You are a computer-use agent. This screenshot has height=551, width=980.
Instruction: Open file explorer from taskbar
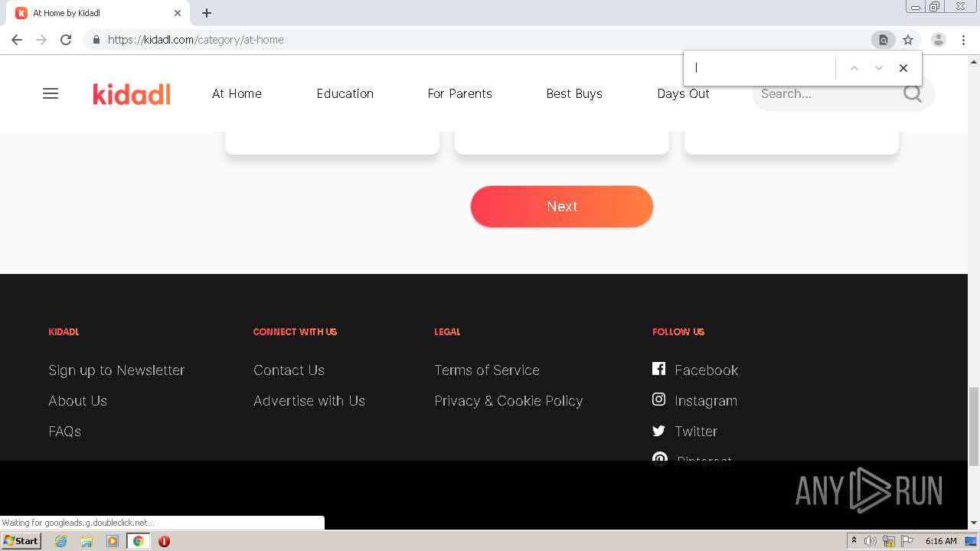(x=87, y=541)
